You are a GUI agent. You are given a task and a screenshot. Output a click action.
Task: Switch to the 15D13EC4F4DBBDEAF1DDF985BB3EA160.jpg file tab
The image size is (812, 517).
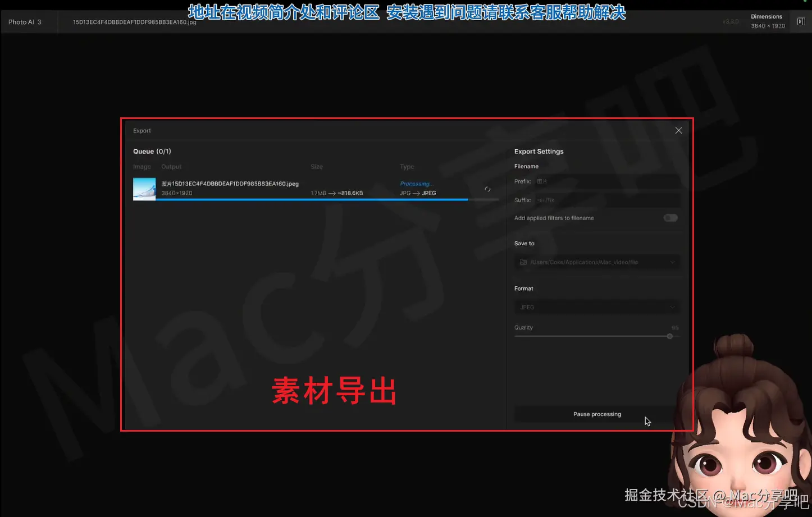[134, 22]
